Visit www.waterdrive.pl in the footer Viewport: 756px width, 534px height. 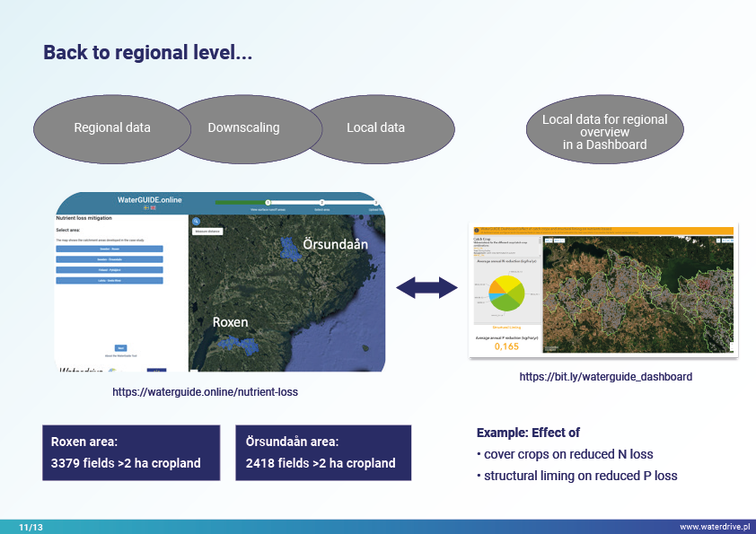714,527
